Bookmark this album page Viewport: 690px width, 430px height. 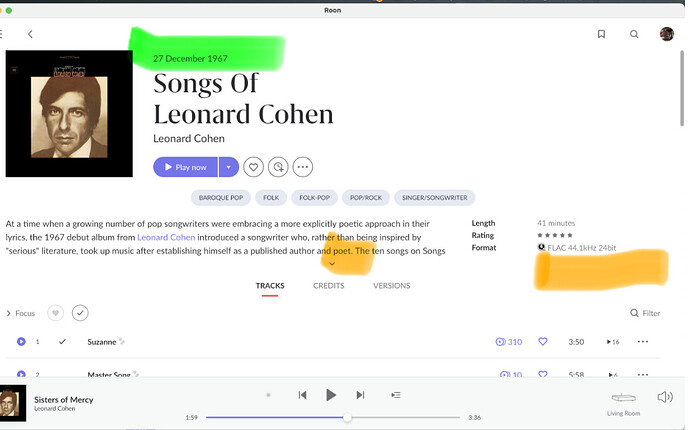tap(601, 34)
